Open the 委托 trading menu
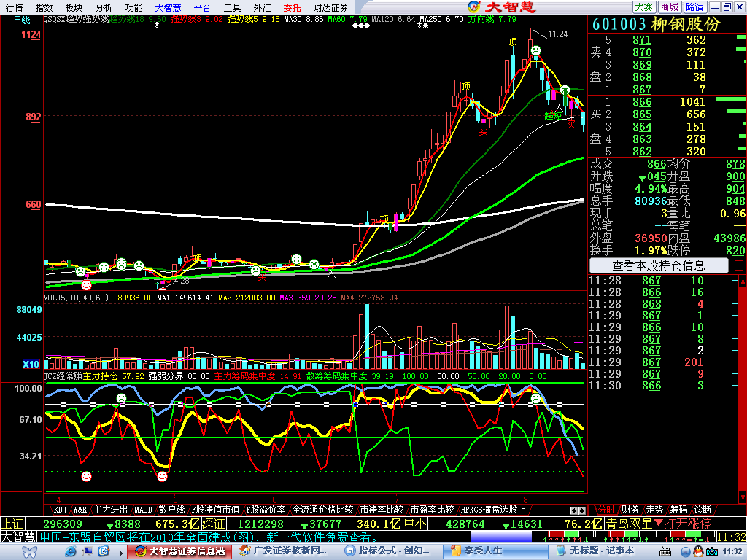Image resolution: width=747 pixels, height=560 pixels. (x=292, y=7)
